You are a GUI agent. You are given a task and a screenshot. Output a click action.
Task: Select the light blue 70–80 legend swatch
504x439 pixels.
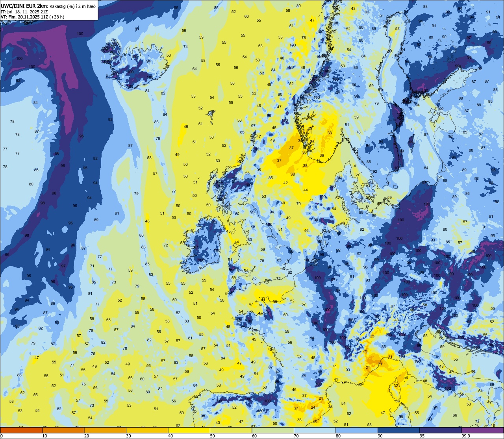(315, 430)
